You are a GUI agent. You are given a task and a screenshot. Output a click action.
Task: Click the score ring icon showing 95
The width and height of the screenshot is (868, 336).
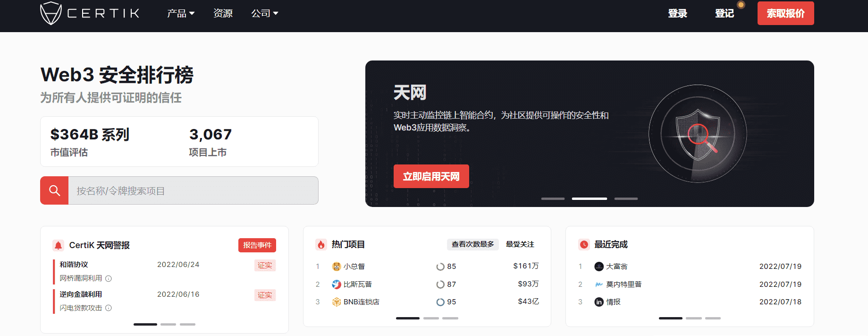[x=440, y=302]
